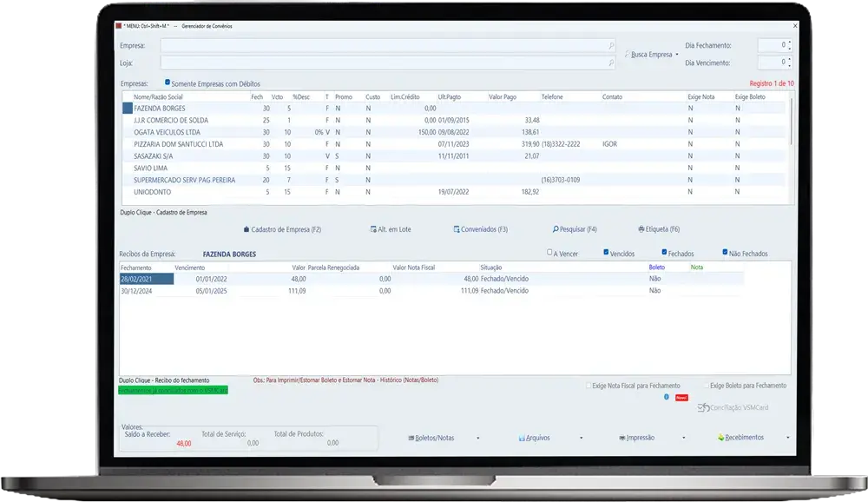Open the Conveniados (F3) list
The height and width of the screenshot is (502, 868).
(x=457, y=229)
